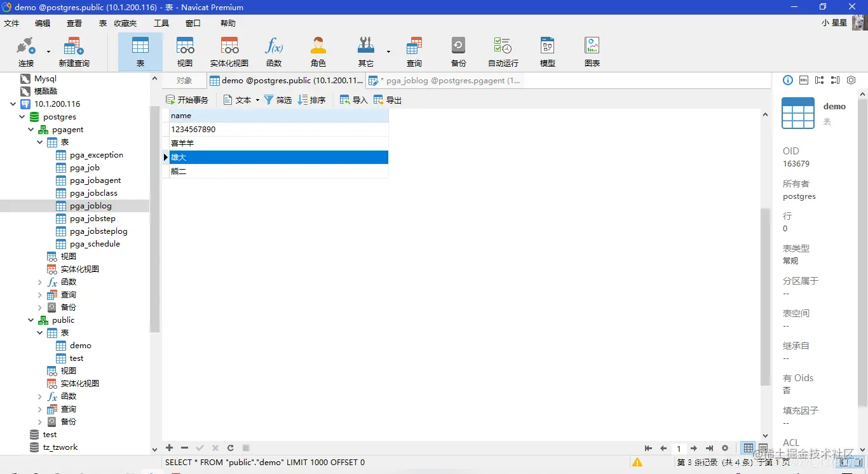868x474 pixels.
Task: Click the warning triangle in status bar
Action: point(637,463)
